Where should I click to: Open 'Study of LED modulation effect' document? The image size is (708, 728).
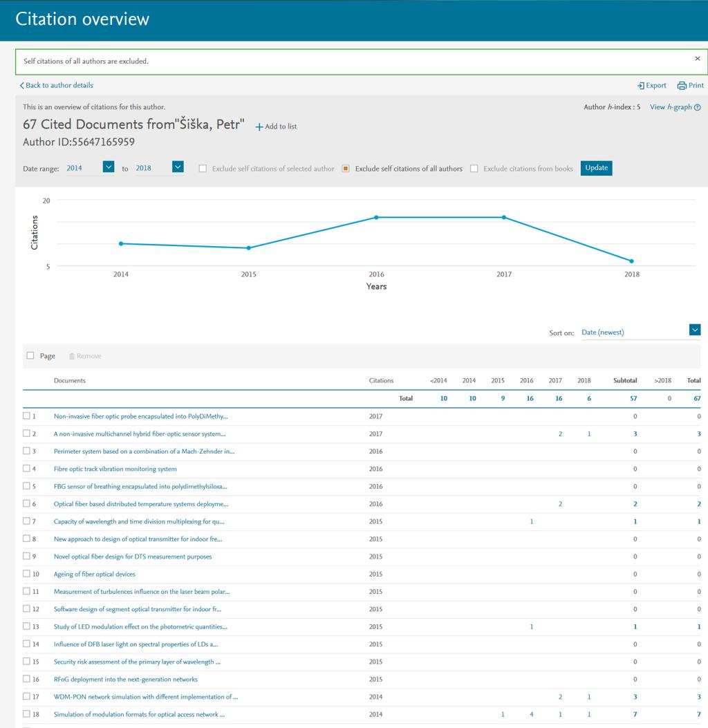click(x=140, y=627)
